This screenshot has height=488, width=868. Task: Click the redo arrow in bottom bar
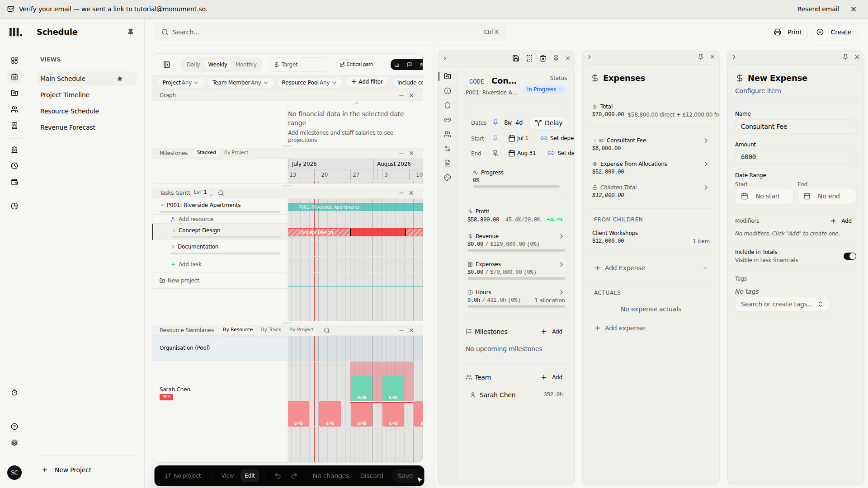coord(294,476)
